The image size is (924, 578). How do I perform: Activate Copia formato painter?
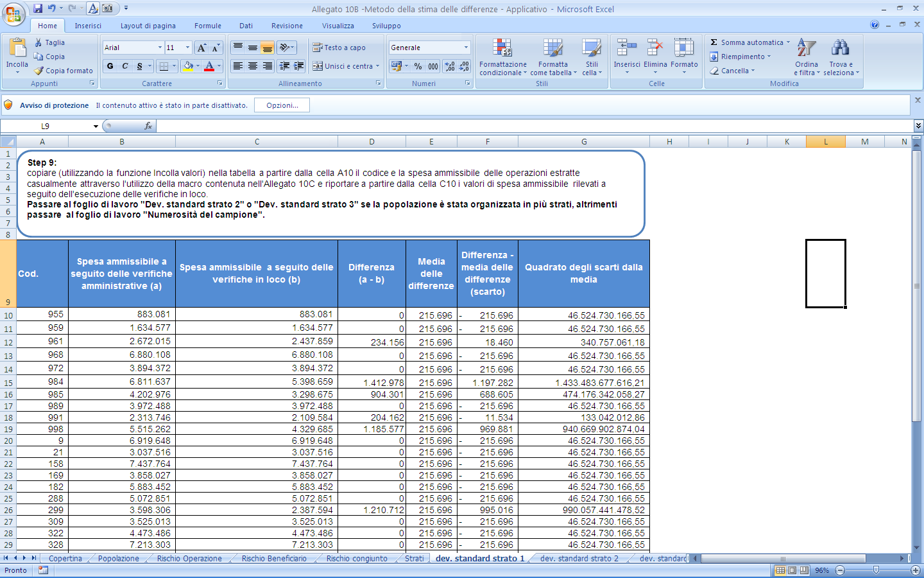point(64,71)
